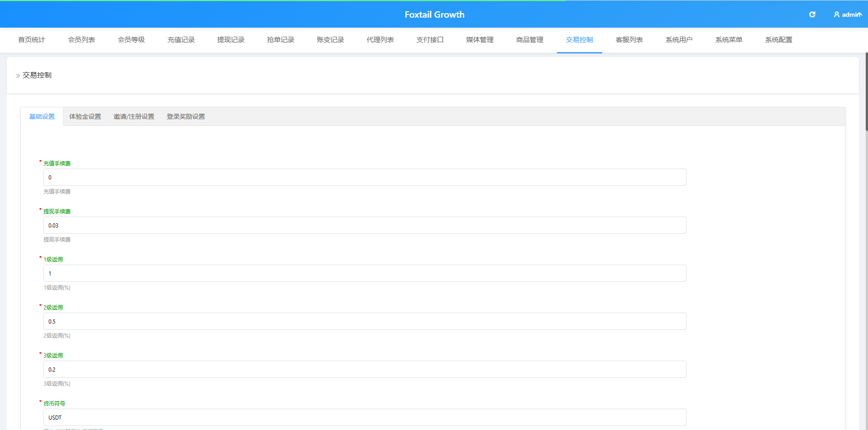Image resolution: width=868 pixels, height=430 pixels.
Task: Click the 货币符号 field containing USDT
Action: [365, 417]
